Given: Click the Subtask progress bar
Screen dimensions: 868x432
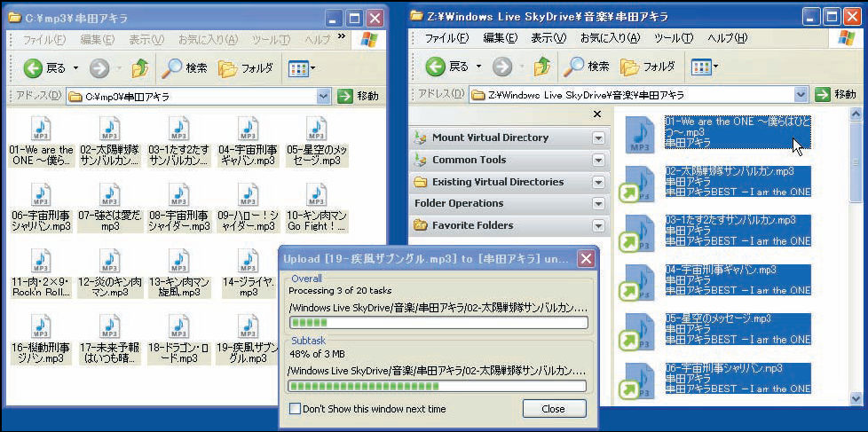Looking at the screenshot, I should point(438,386).
